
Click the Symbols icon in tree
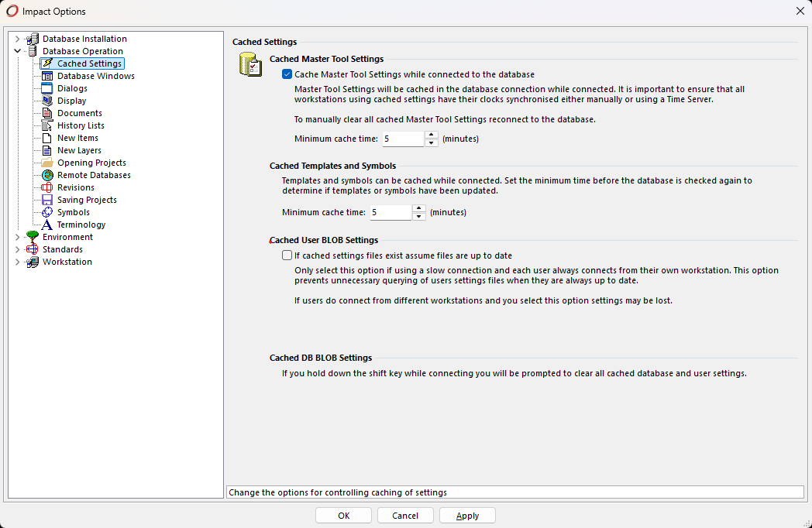click(x=47, y=212)
